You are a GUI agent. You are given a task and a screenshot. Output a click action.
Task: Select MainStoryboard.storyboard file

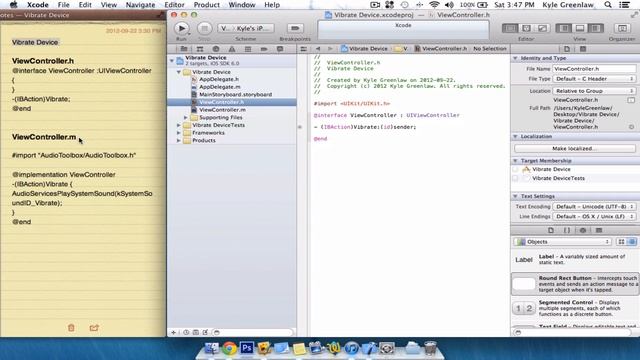(x=236, y=94)
